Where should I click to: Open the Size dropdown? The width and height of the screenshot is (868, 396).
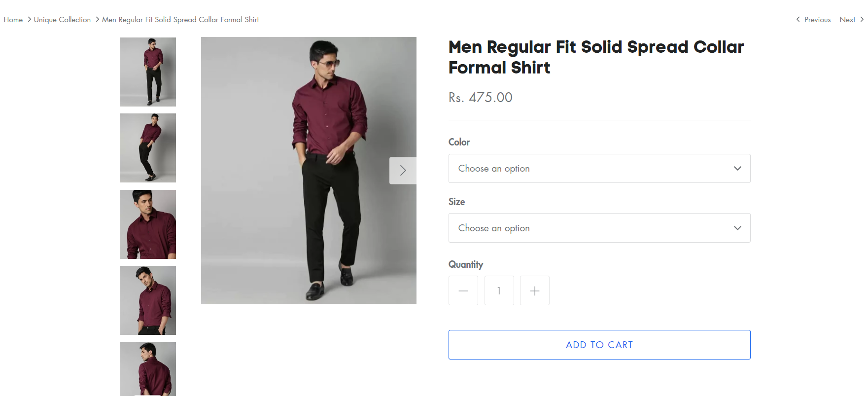[599, 228]
